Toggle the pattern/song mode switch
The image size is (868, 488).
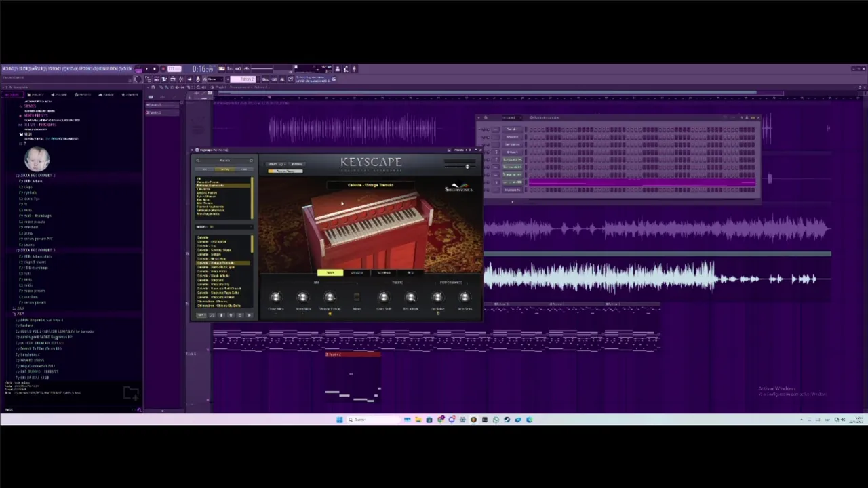[138, 70]
